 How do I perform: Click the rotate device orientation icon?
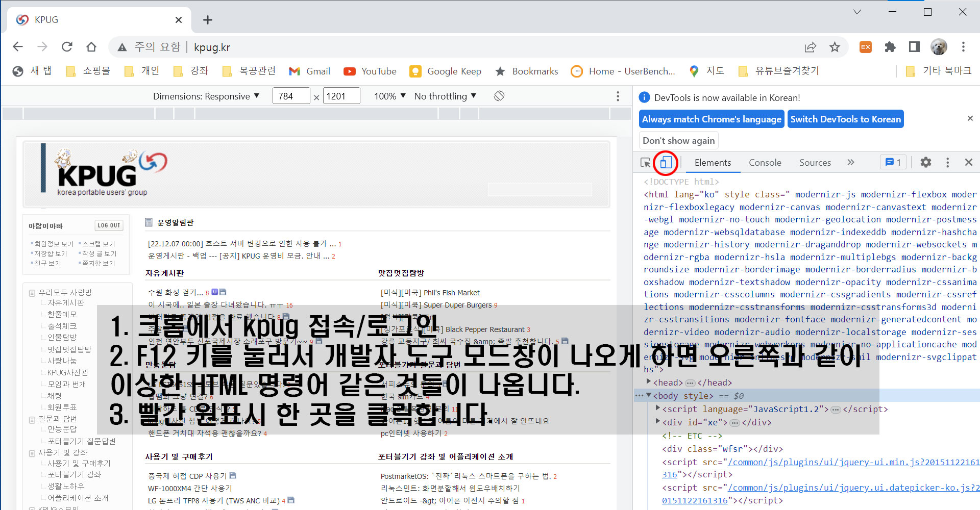(499, 96)
